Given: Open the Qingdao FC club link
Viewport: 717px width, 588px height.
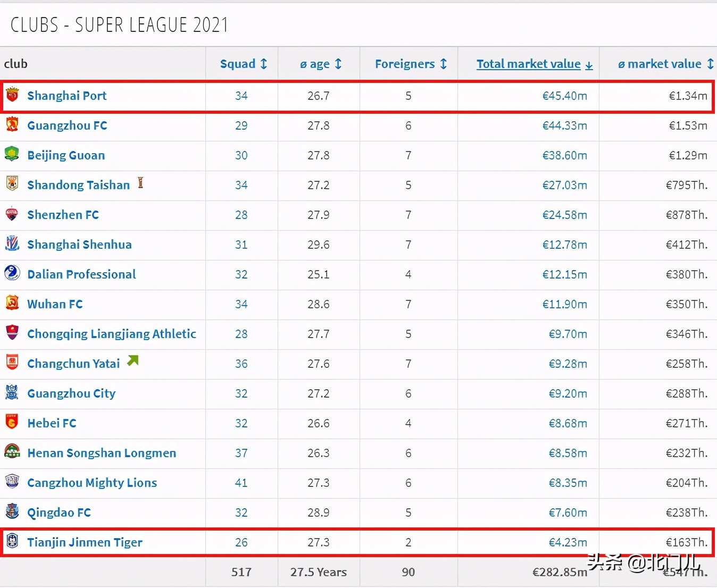Looking at the screenshot, I should click(x=59, y=513).
